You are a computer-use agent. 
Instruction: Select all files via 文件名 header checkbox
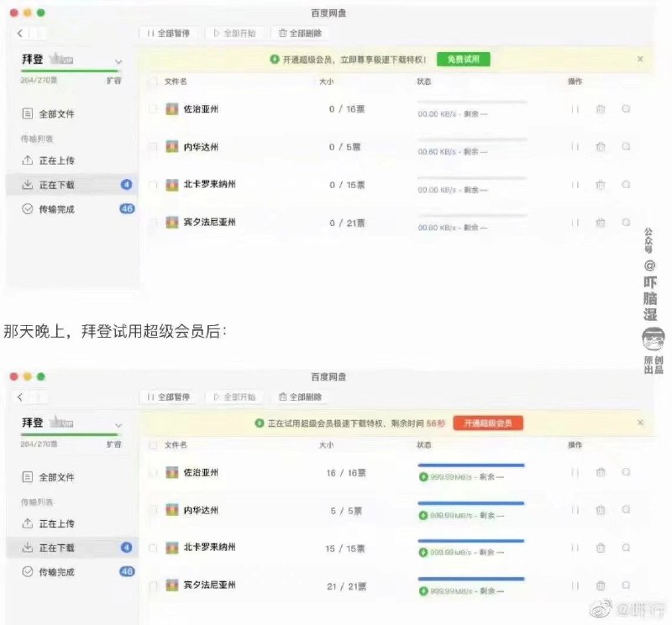point(153,81)
